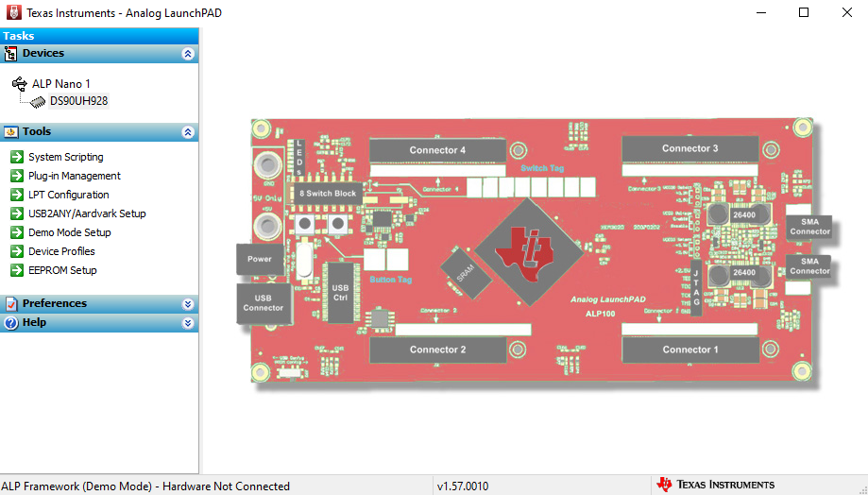
Task: Click the green arrow next to LPT Configuration
Action: pos(16,195)
